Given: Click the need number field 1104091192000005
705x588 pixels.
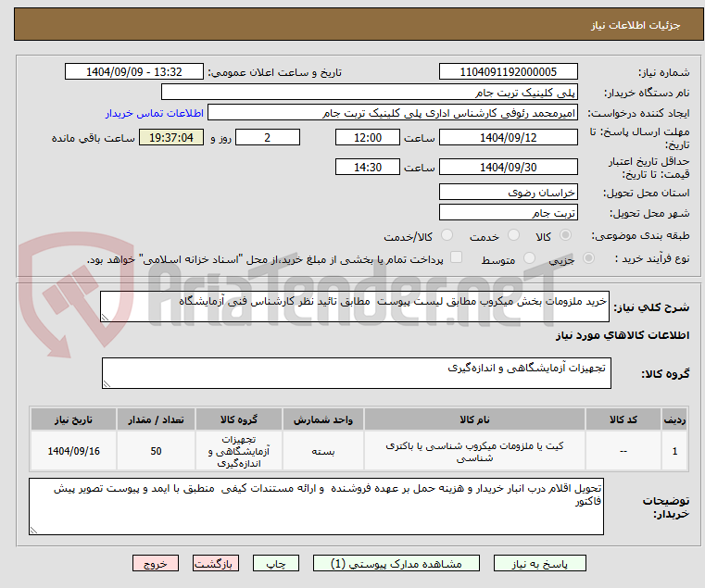Looking at the screenshot, I should click(x=508, y=72).
